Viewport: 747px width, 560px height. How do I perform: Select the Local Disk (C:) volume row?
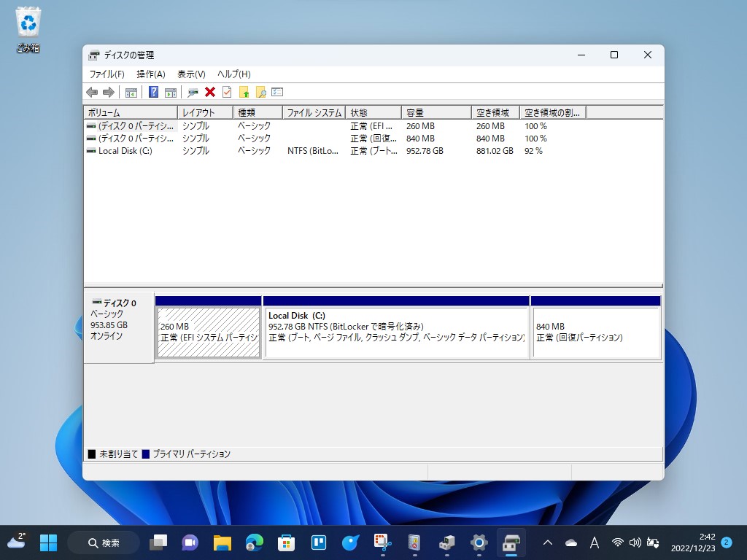(x=131, y=151)
